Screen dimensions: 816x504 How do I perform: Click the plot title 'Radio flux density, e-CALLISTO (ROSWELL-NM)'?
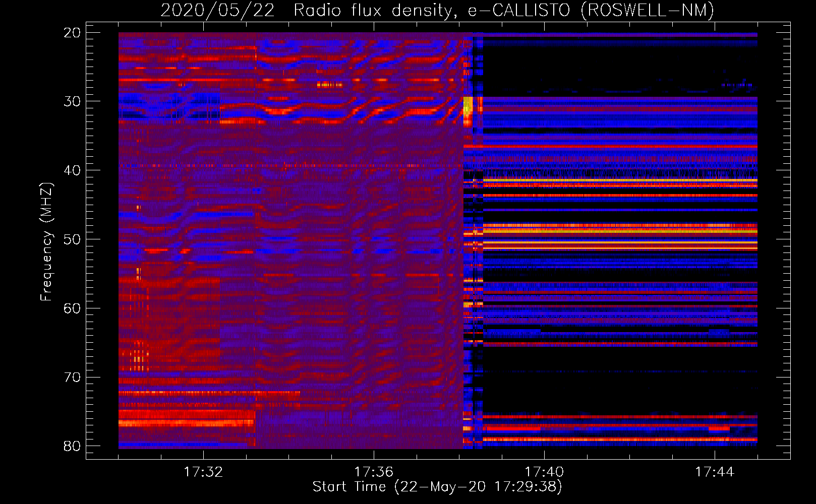(x=504, y=10)
